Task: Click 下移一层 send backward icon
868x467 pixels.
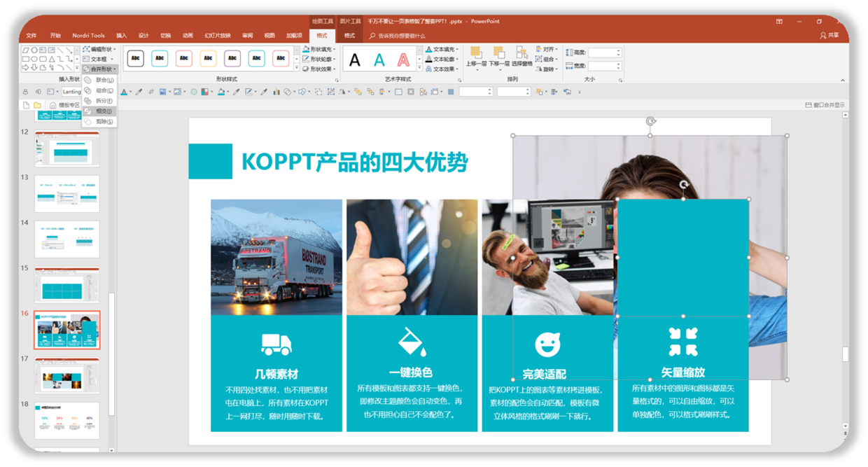Action: (499, 53)
